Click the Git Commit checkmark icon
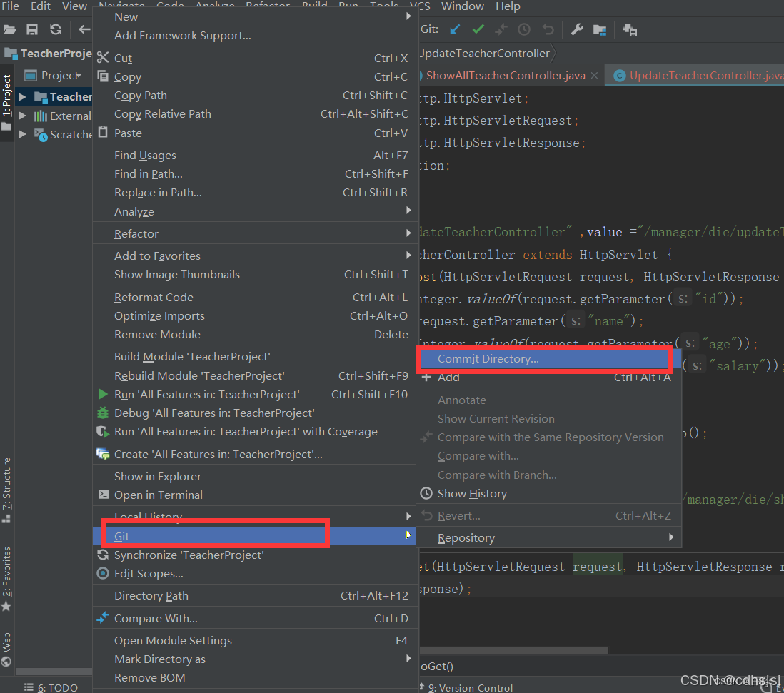The width and height of the screenshot is (784, 693). click(478, 29)
